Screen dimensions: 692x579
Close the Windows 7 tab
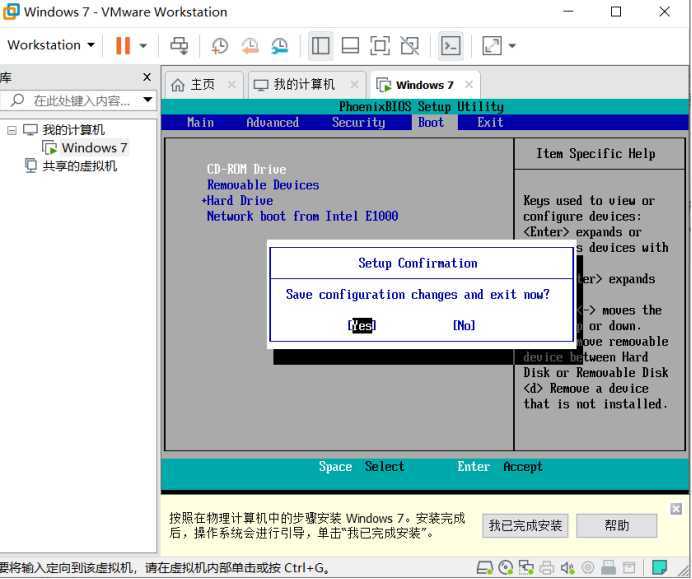[469, 84]
